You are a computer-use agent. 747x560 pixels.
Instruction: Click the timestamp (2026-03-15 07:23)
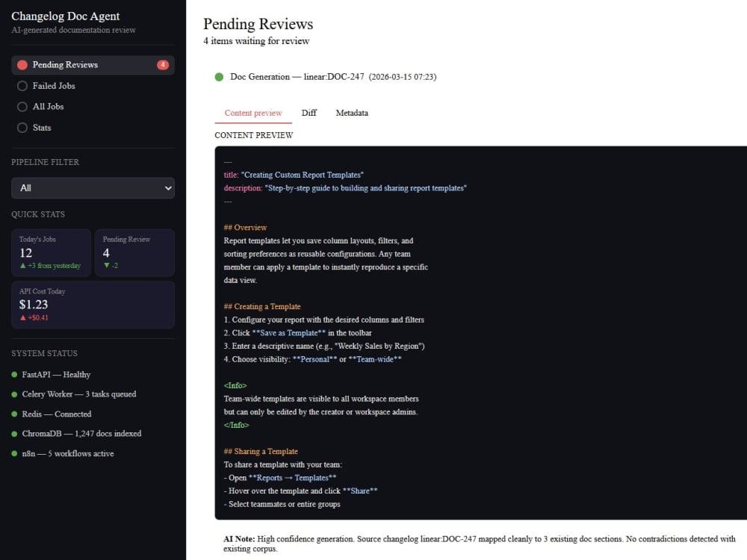click(x=403, y=77)
